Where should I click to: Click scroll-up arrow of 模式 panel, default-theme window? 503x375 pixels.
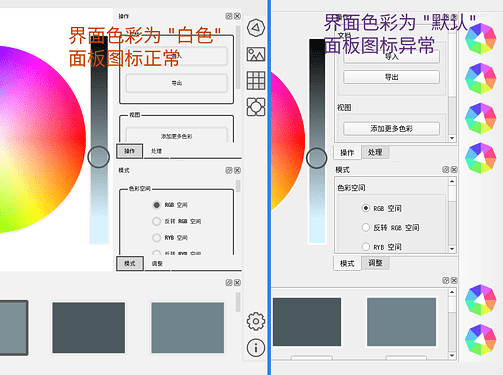pyautogui.click(x=452, y=181)
